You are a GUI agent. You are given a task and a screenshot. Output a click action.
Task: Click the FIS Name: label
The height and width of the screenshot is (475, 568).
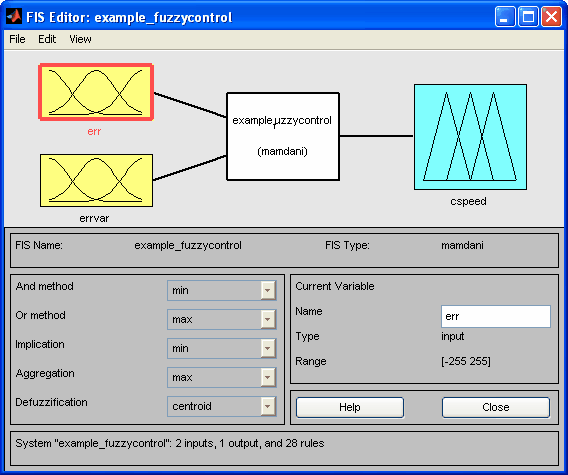[x=39, y=245]
